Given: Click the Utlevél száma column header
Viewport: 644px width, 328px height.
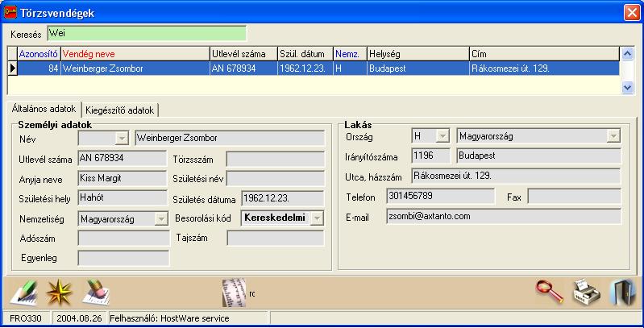Looking at the screenshot, I should [x=243, y=54].
